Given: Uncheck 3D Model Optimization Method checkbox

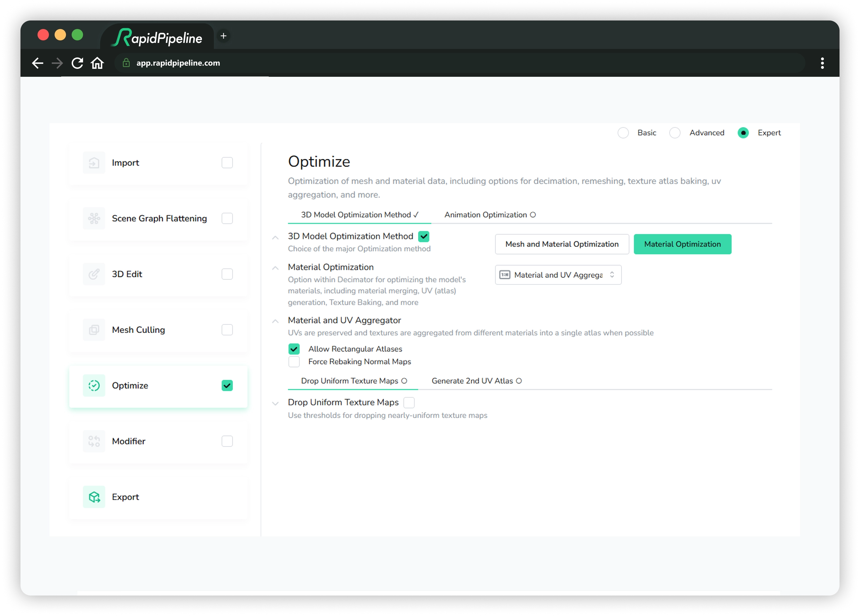Looking at the screenshot, I should coord(424,237).
